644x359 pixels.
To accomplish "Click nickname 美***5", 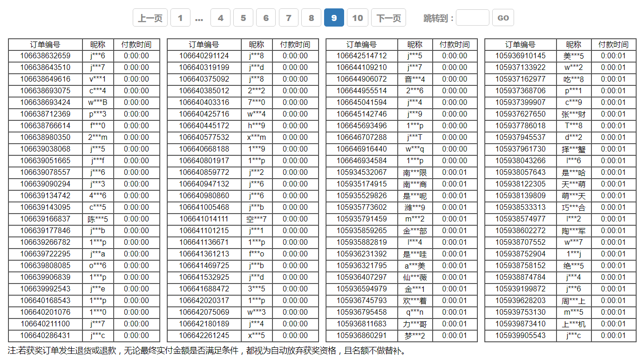I will pyautogui.click(x=574, y=56).
